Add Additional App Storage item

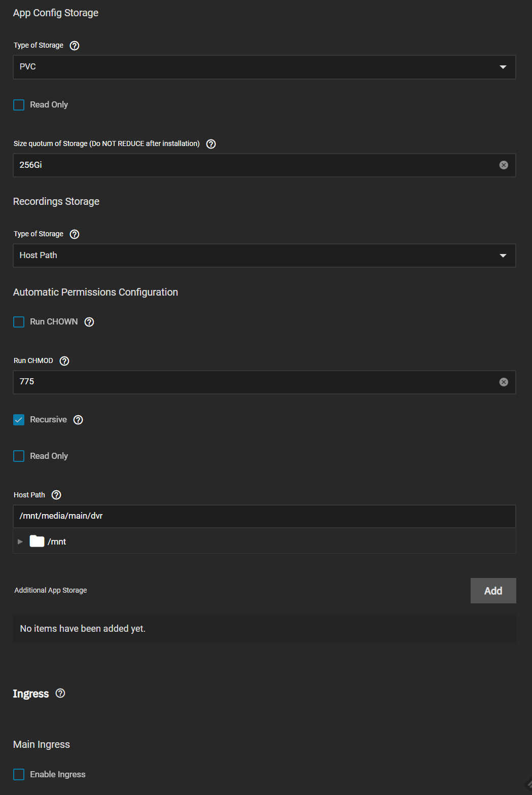pyautogui.click(x=493, y=591)
